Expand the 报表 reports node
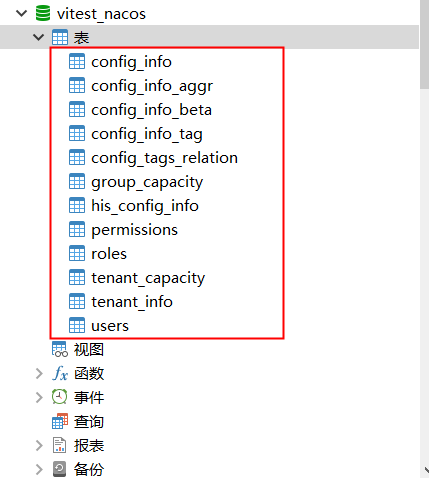This screenshot has width=429, height=478. click(39, 445)
